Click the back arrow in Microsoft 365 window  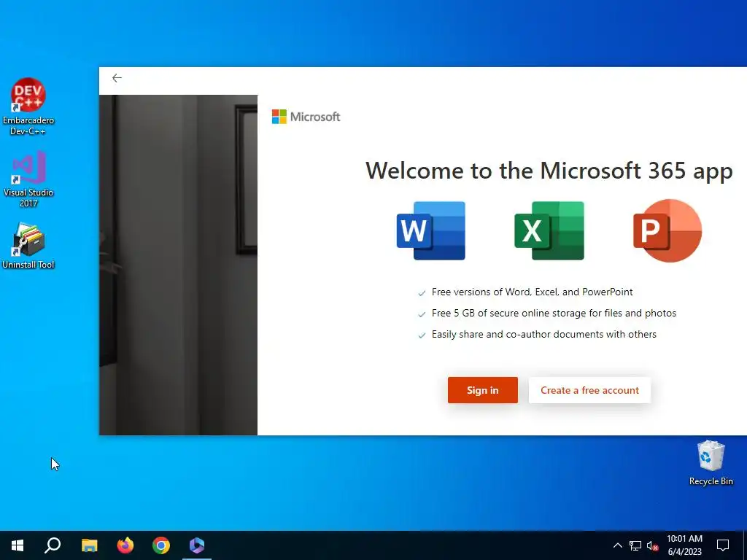click(x=117, y=78)
